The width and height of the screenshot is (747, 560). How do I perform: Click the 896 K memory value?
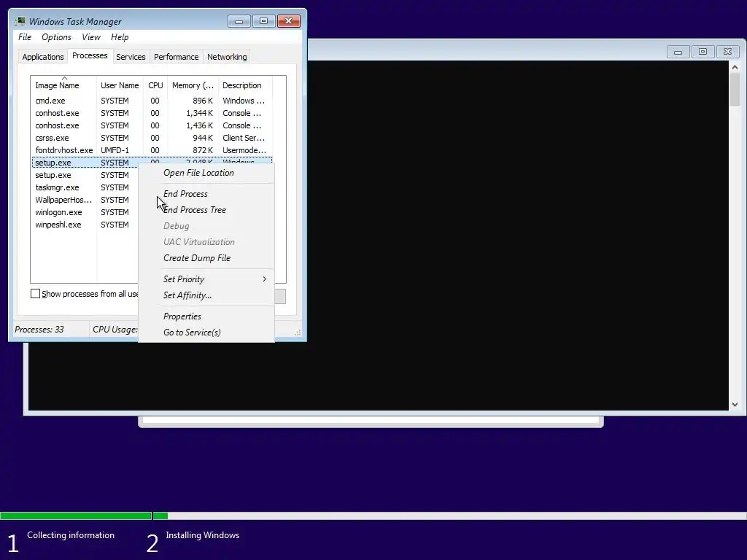[203, 101]
